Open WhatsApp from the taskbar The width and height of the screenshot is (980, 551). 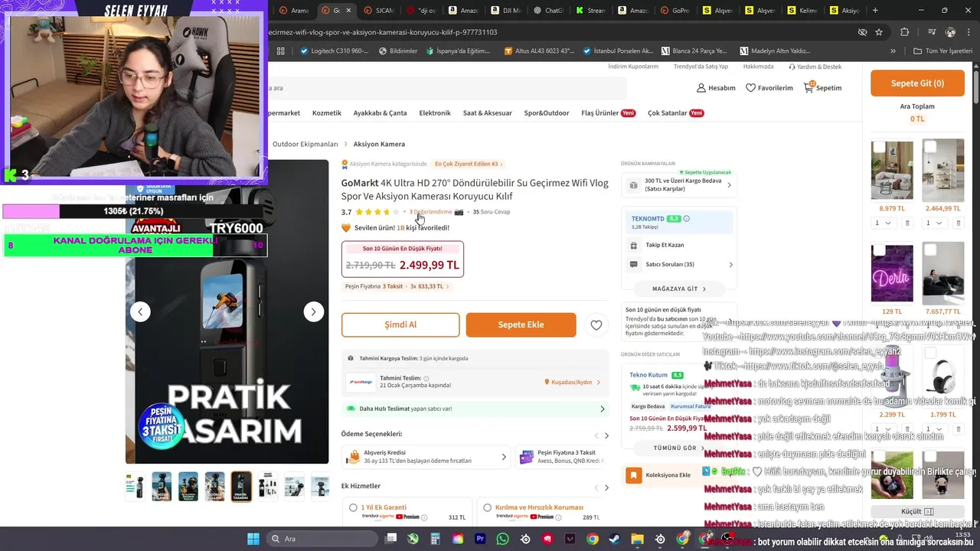[x=502, y=539]
